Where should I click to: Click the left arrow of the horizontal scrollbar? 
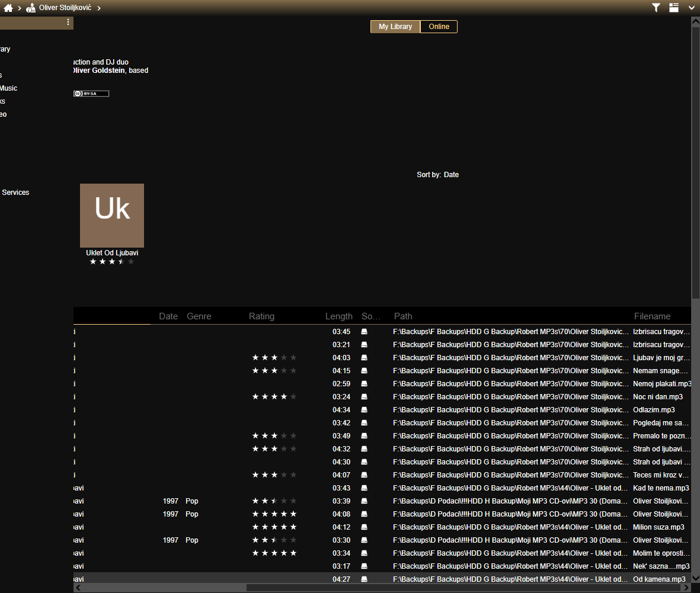(78, 588)
